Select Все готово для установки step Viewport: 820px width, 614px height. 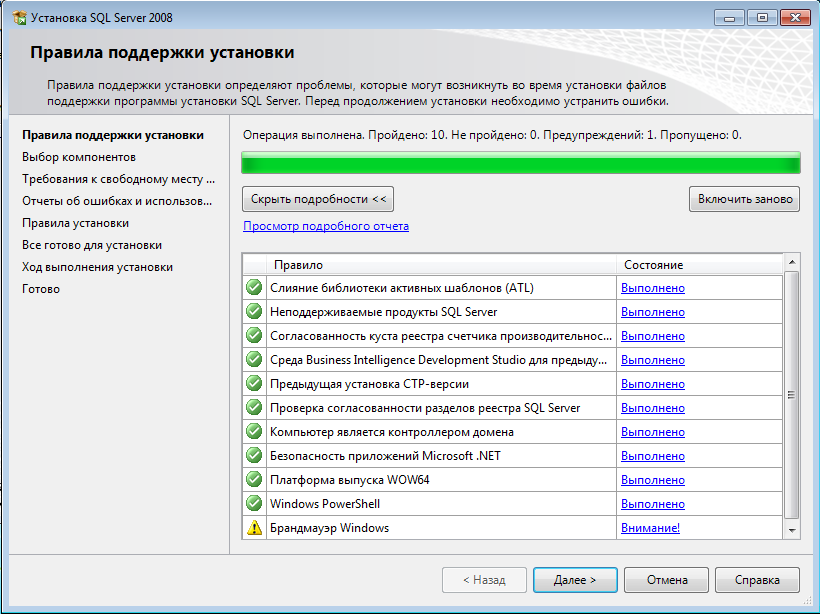[92, 245]
